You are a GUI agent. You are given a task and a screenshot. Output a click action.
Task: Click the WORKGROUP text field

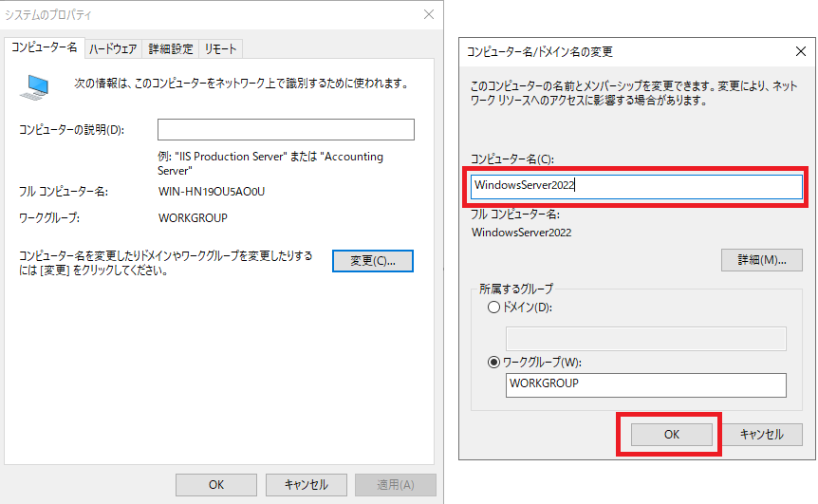tap(646, 384)
